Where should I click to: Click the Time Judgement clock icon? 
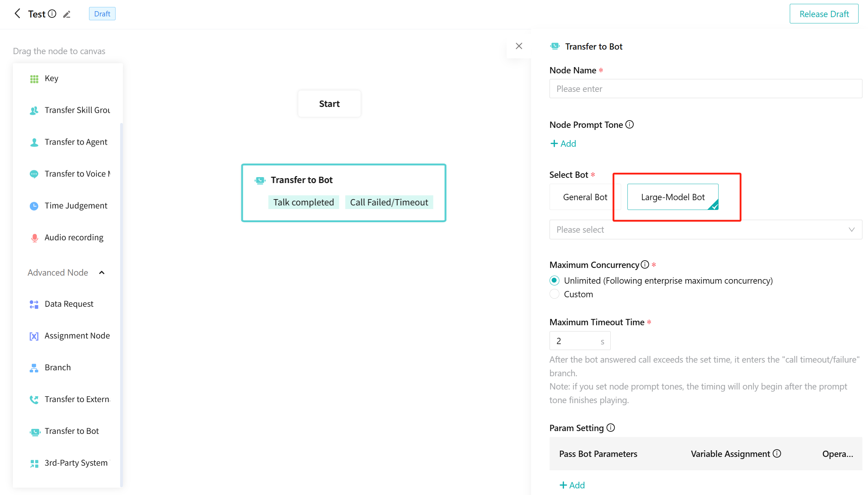pos(34,206)
